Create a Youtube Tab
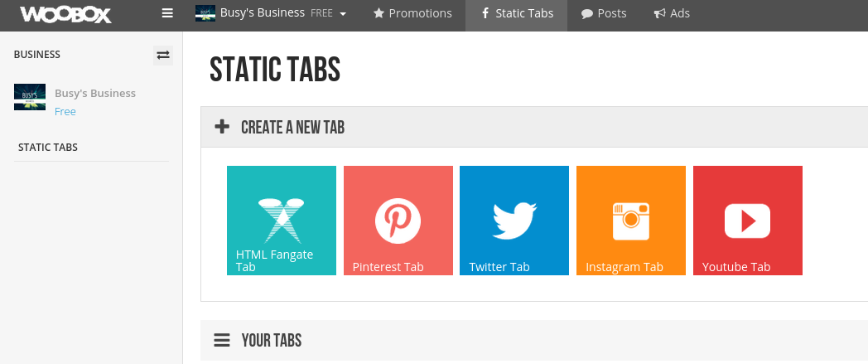 coord(747,221)
